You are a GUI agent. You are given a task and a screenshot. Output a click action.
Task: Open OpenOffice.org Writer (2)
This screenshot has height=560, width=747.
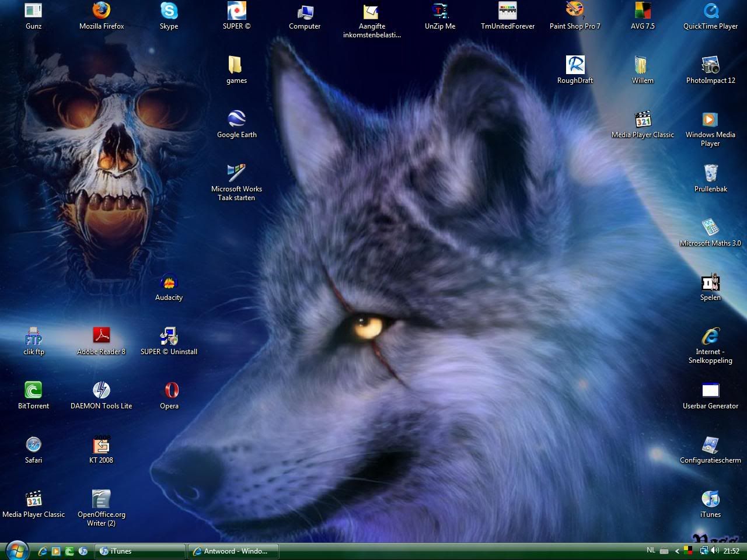click(102, 509)
